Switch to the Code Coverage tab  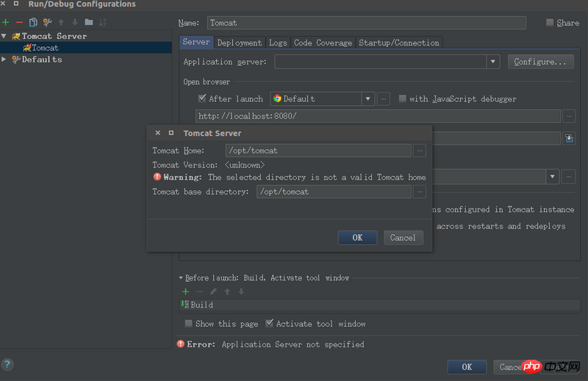point(323,43)
